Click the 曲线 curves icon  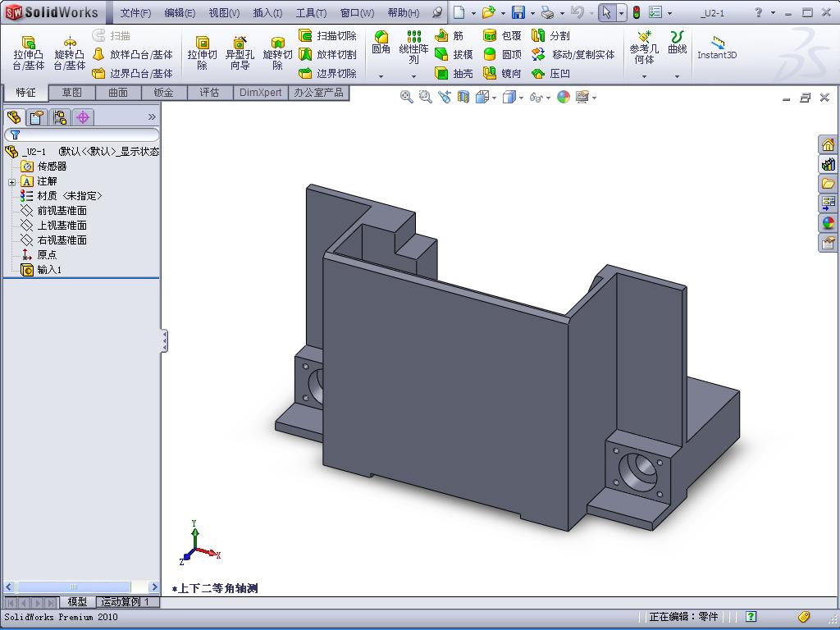tap(677, 43)
